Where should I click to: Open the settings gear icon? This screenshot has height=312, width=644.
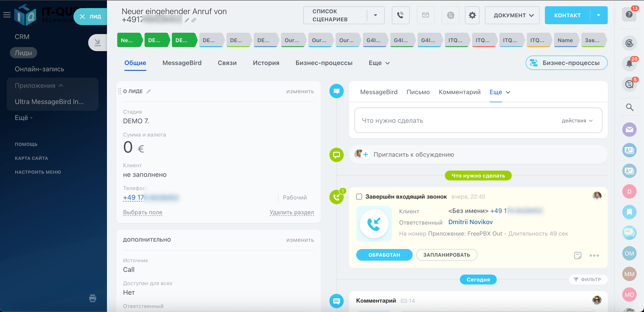click(472, 15)
